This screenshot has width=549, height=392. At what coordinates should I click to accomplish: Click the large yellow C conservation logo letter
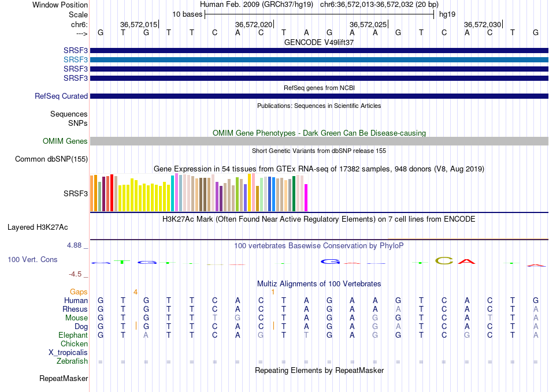pos(444,261)
